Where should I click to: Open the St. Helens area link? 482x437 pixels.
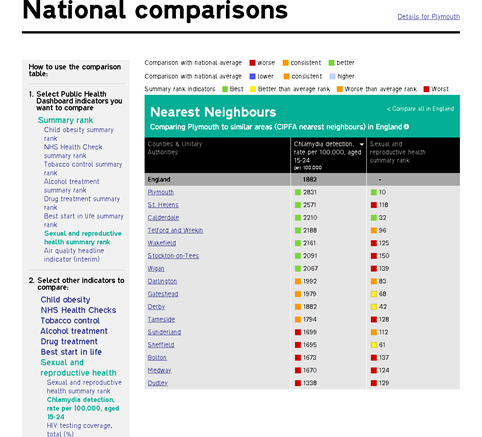(163, 205)
